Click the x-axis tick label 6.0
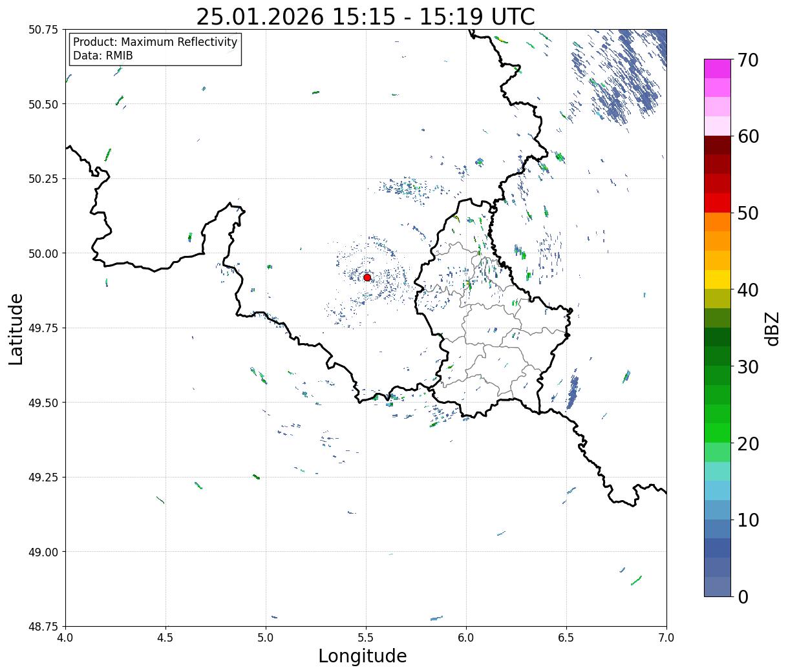This screenshot has height=672, width=788. 466,638
